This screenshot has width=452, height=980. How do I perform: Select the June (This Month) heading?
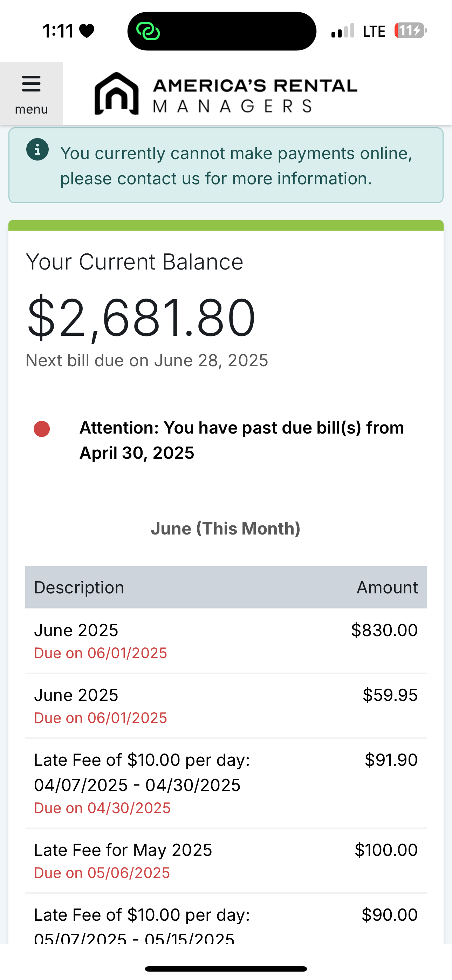tap(226, 529)
